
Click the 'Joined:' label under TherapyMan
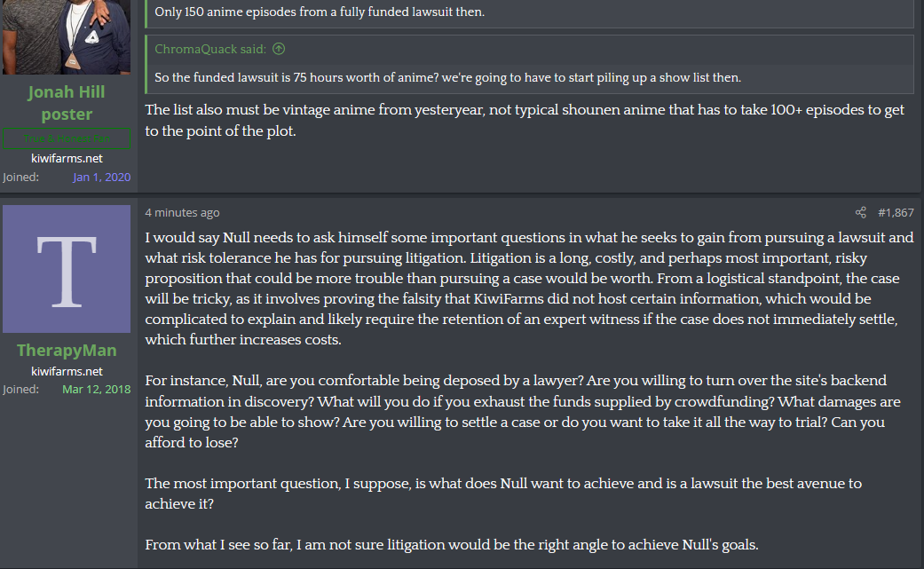(x=21, y=389)
